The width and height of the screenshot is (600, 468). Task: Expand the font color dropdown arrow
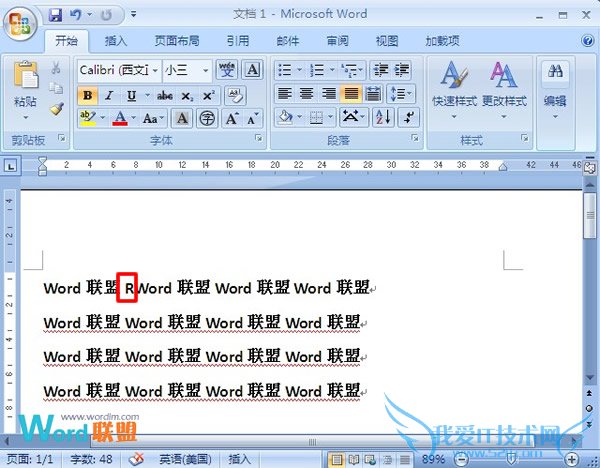[134, 118]
